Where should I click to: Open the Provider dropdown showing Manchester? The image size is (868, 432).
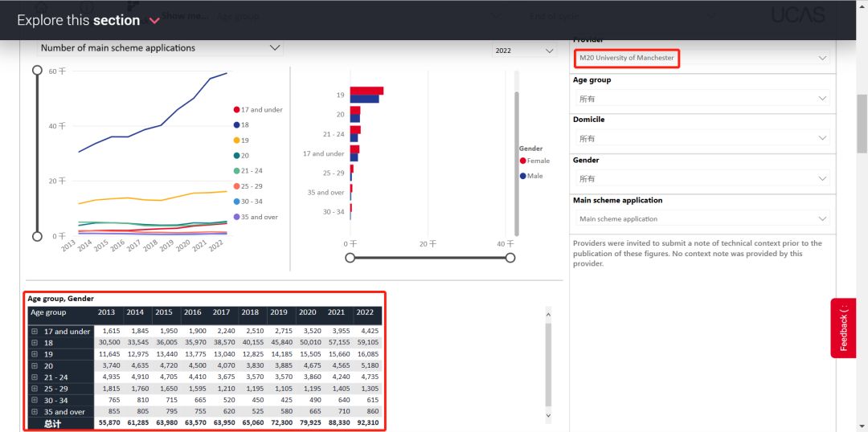[x=702, y=58]
